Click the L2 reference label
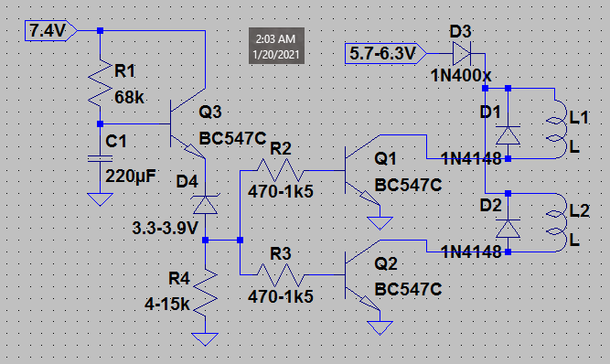This screenshot has height=364, width=610. pos(580,210)
